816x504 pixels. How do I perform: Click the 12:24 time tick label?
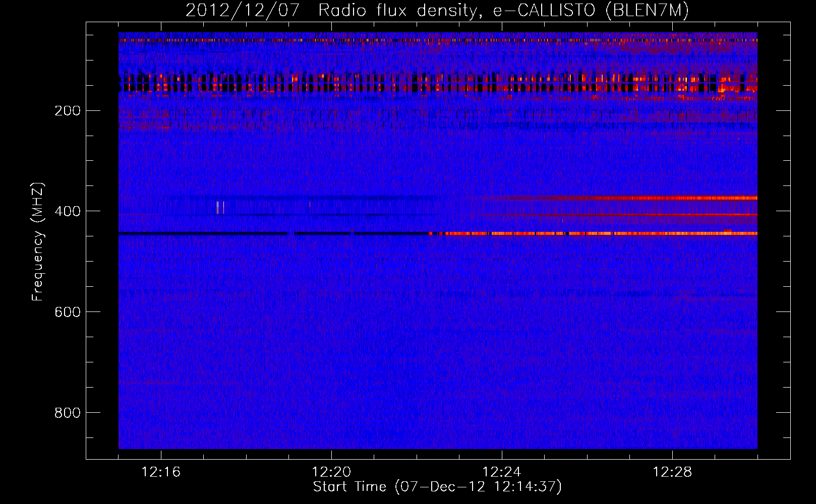(x=502, y=472)
